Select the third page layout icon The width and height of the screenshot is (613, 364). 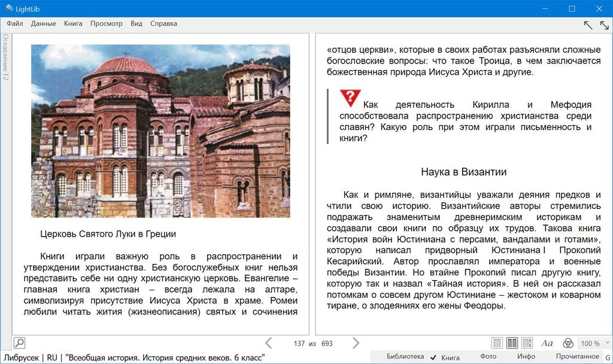[527, 343]
